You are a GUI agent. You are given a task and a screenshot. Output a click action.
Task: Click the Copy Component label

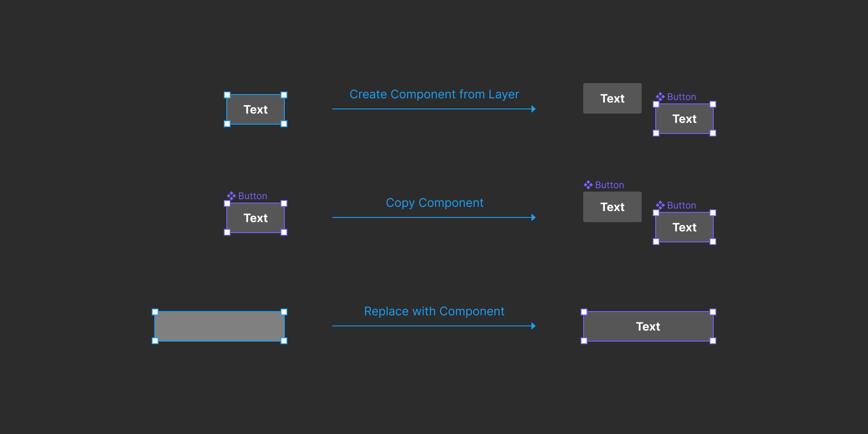coord(434,203)
